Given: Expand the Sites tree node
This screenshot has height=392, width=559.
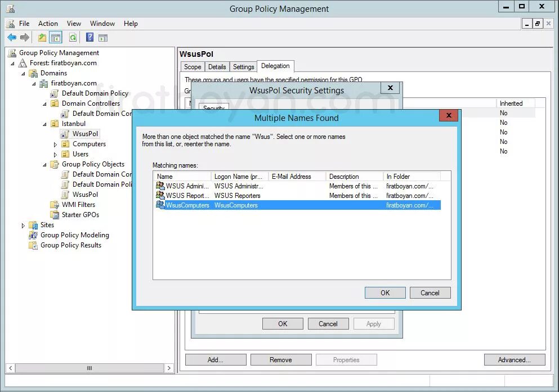Looking at the screenshot, I should coord(23,226).
